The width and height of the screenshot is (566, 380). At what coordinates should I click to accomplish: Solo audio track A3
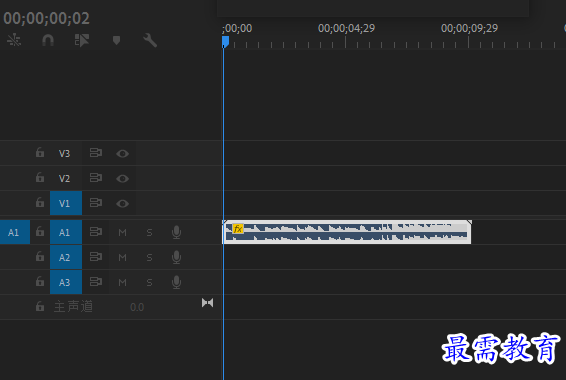point(149,282)
